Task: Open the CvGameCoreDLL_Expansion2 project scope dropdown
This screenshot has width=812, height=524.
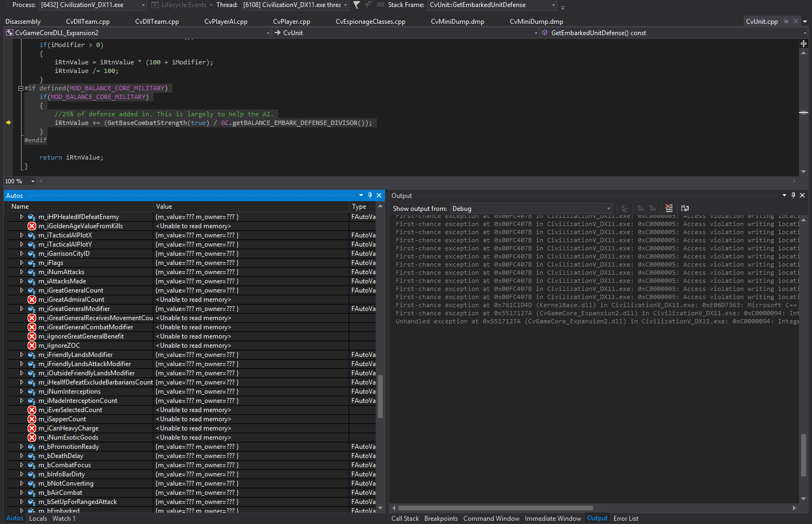Action: pyautogui.click(x=268, y=33)
